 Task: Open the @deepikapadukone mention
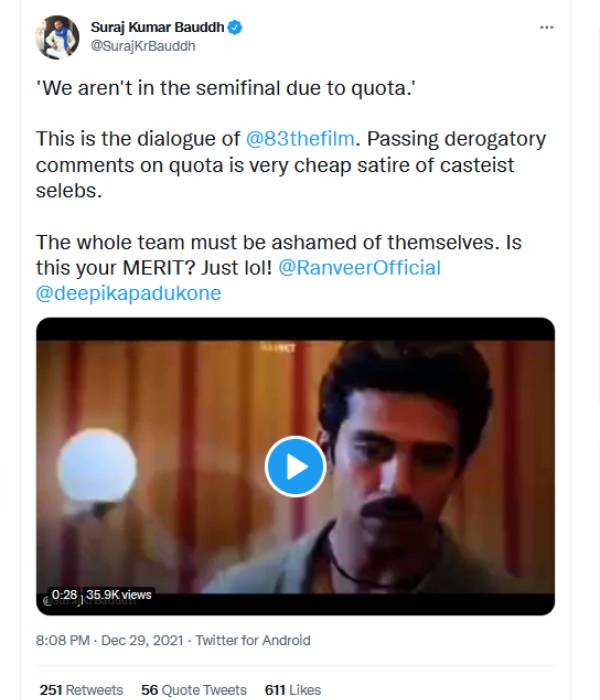pos(128,294)
